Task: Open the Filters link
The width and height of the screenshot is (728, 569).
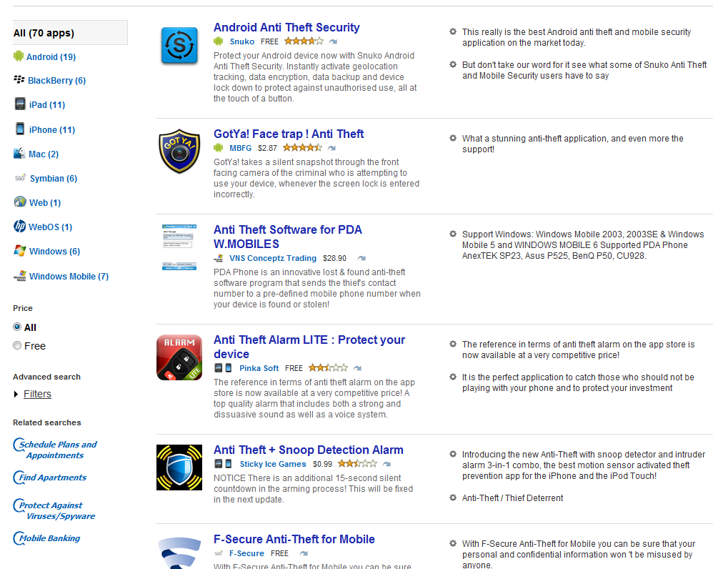Action: click(37, 394)
